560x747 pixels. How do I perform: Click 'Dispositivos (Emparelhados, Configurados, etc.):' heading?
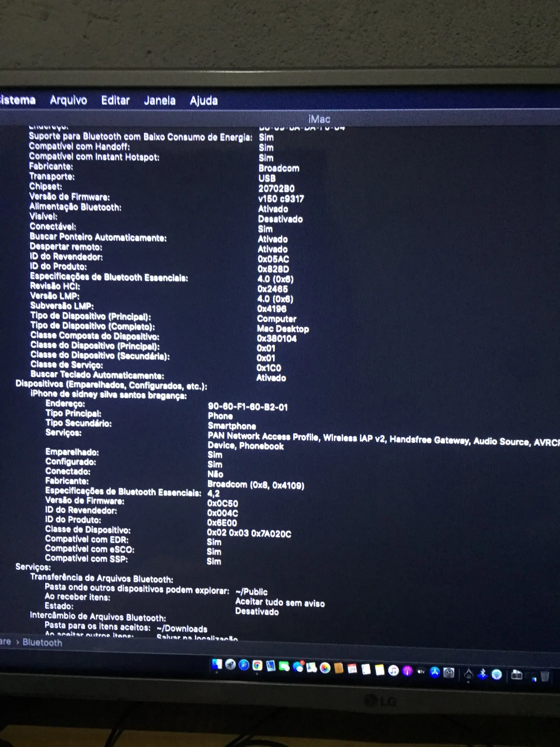pos(111,385)
